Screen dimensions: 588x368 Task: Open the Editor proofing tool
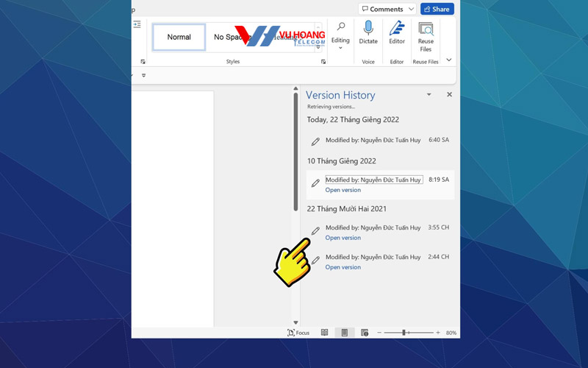pyautogui.click(x=397, y=32)
